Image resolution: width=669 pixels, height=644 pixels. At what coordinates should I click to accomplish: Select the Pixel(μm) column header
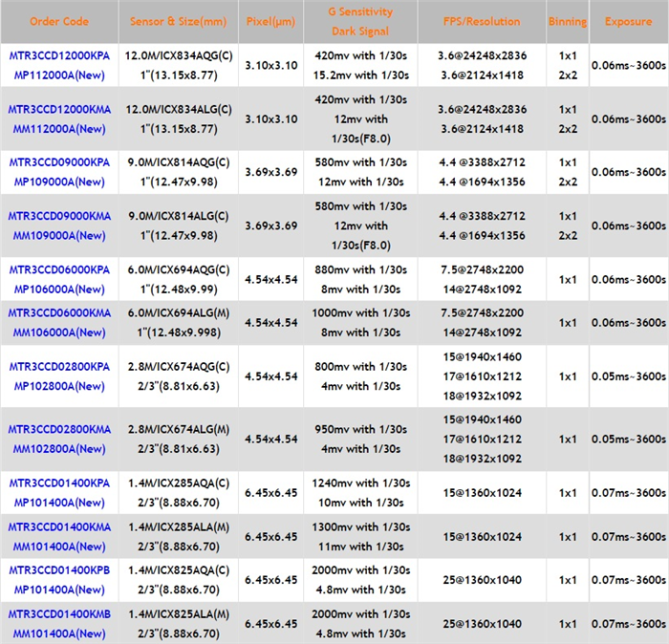point(270,21)
